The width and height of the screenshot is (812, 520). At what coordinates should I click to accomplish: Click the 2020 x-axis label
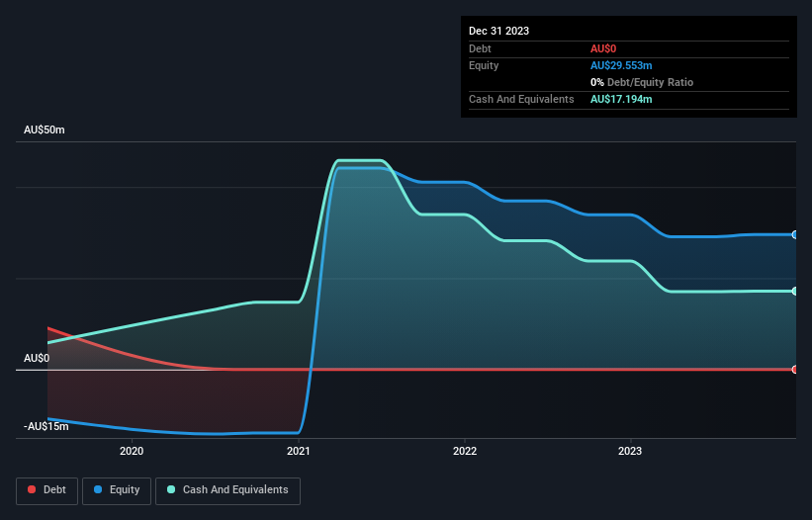(x=132, y=451)
